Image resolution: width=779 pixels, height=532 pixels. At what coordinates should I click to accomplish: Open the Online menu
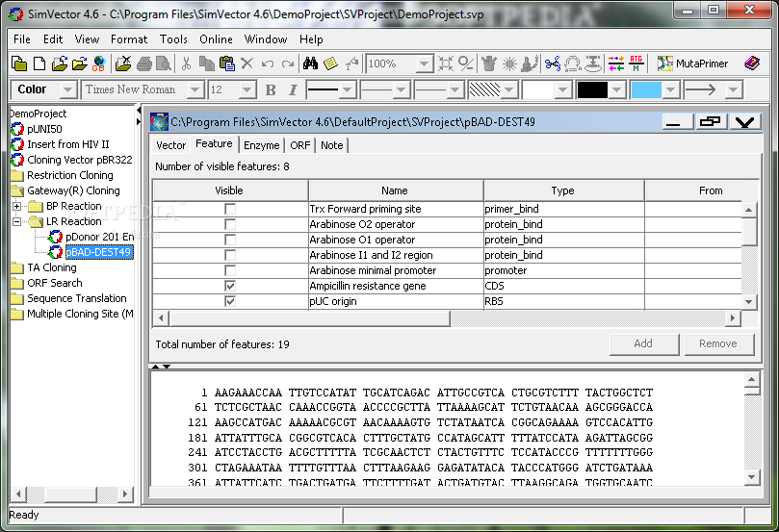(x=216, y=39)
